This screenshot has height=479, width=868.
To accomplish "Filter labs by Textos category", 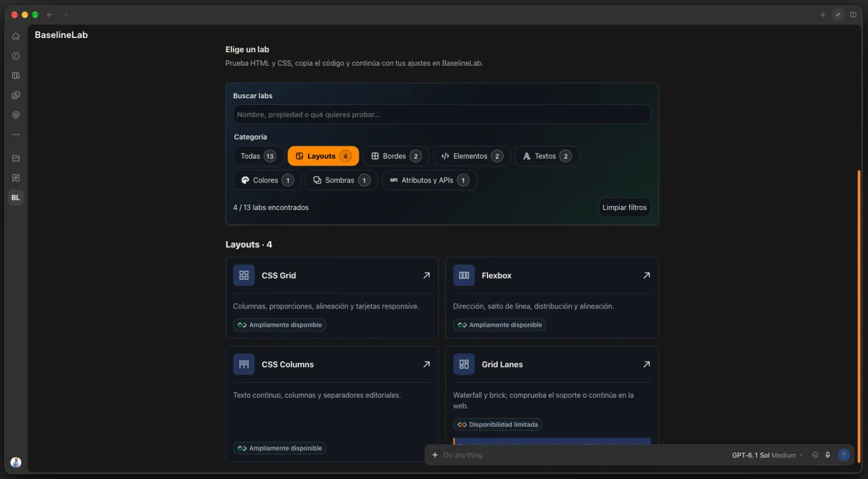I will click(x=547, y=156).
